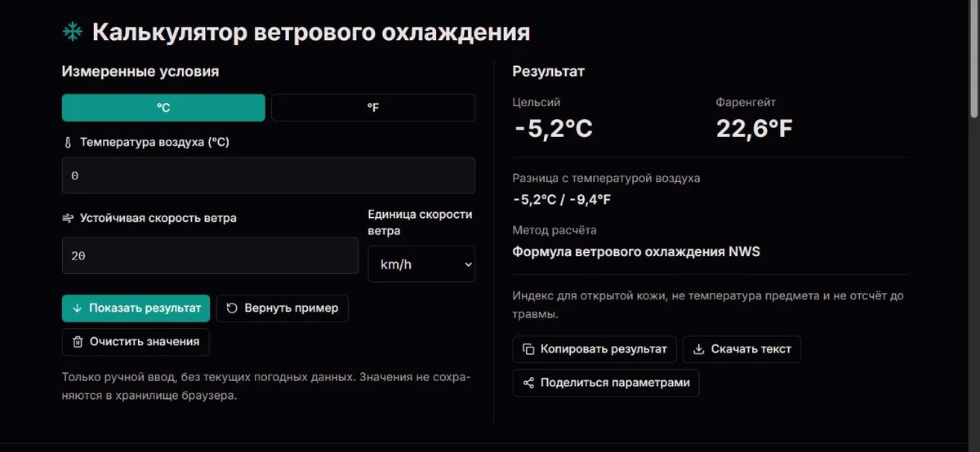
Task: Click the Единица скорости ветра label
Action: pyautogui.click(x=421, y=222)
